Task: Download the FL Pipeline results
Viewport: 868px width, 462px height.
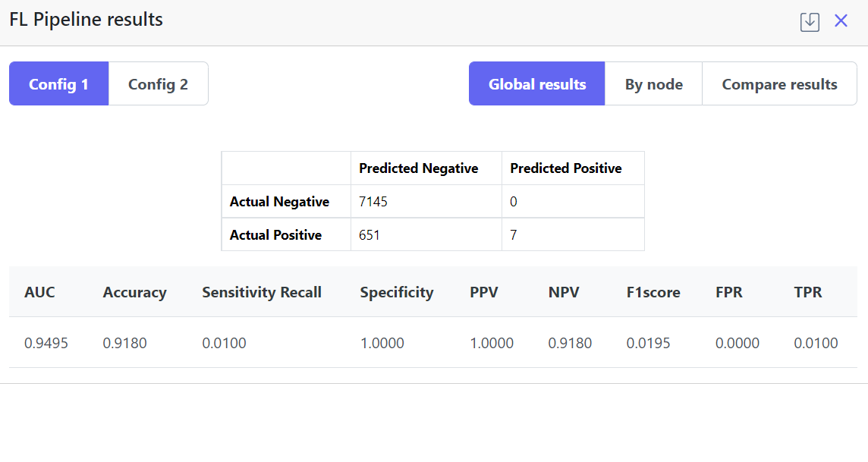Action: (810, 21)
